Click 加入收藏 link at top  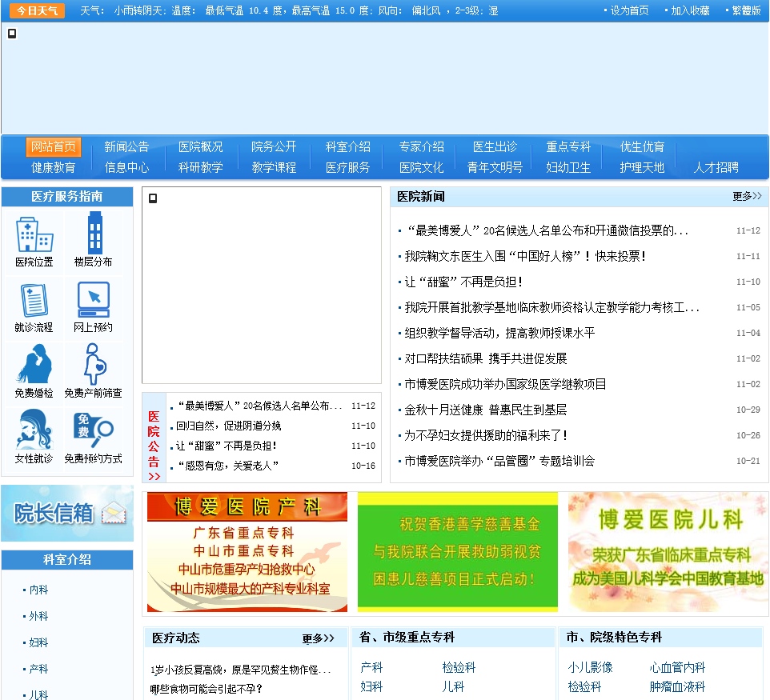pyautogui.click(x=691, y=10)
